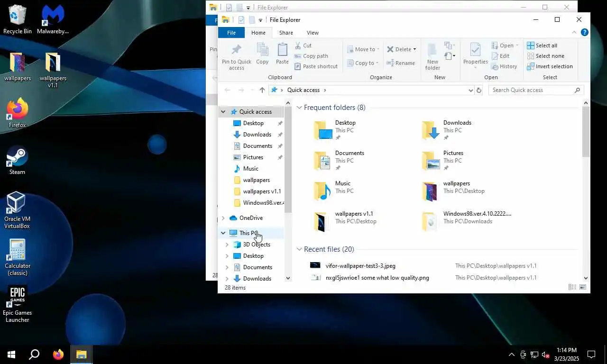
Task: Click Paste shortcut in the ribbon
Action: [316, 66]
